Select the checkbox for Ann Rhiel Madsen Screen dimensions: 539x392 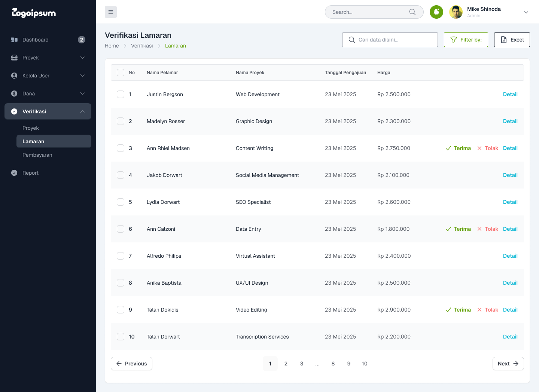pyautogui.click(x=121, y=148)
